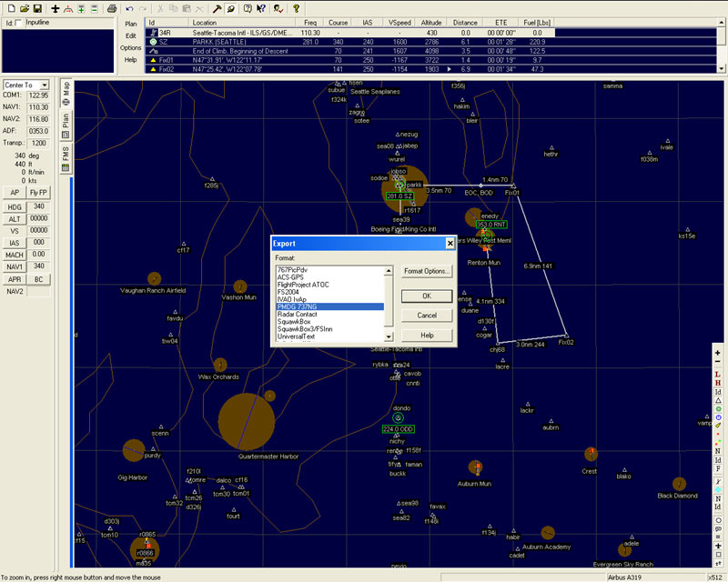Click the Save diskette icon

click(x=35, y=7)
